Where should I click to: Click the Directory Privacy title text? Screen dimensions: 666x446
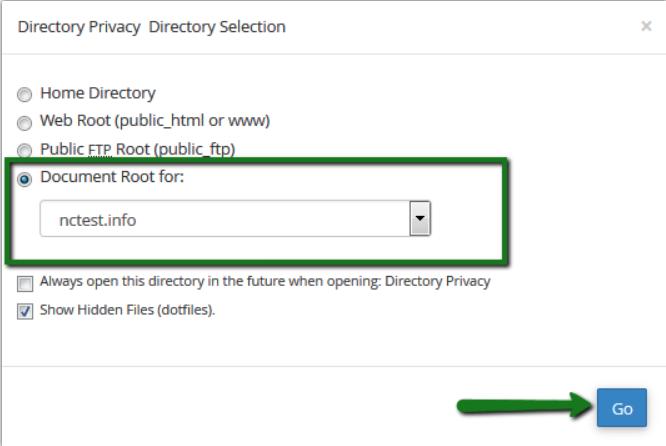point(79,27)
